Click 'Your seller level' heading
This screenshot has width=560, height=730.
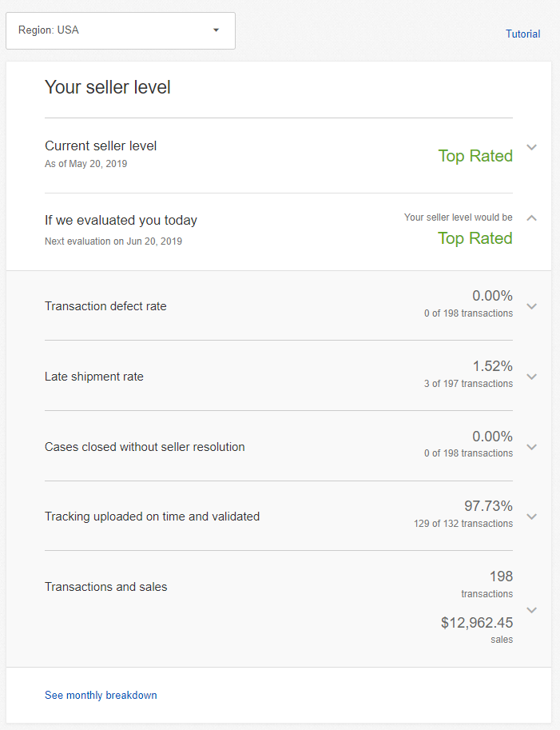(108, 87)
